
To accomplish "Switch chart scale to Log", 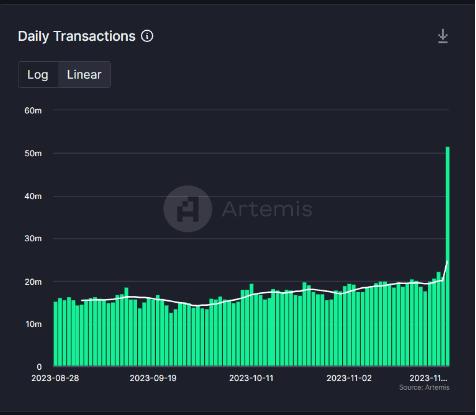I will tap(38, 75).
